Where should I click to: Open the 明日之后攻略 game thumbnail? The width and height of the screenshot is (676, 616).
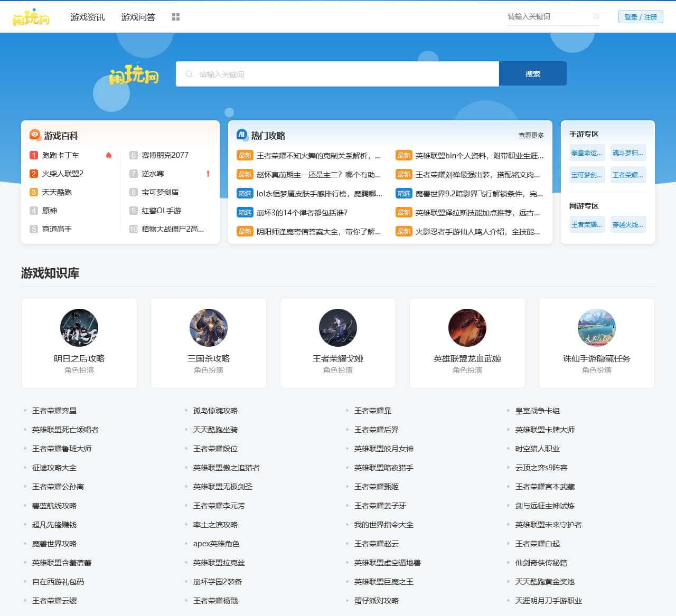pyautogui.click(x=79, y=328)
